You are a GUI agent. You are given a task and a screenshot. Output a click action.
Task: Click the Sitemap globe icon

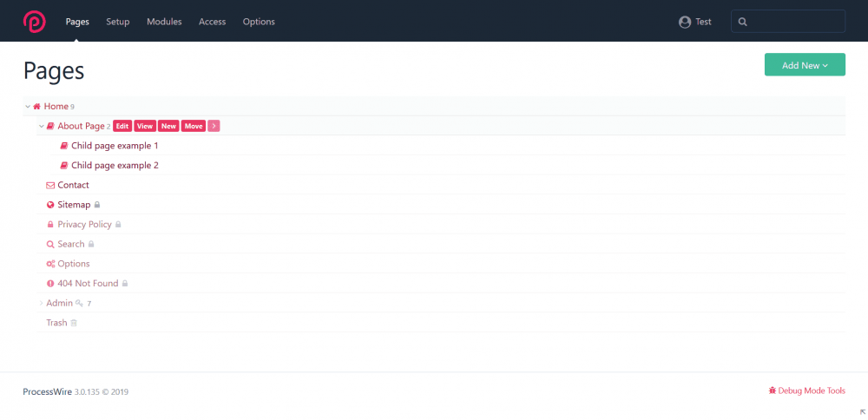[x=50, y=205]
